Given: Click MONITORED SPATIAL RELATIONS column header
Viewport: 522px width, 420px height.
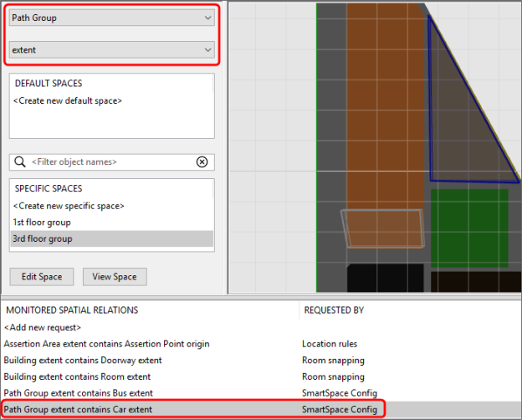Looking at the screenshot, I should 72,310.
